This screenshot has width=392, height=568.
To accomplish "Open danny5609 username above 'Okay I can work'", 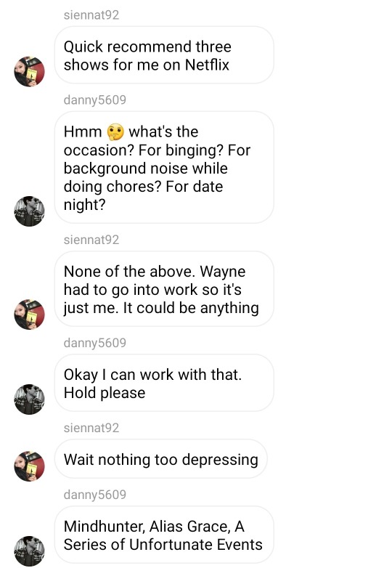I will (95, 343).
